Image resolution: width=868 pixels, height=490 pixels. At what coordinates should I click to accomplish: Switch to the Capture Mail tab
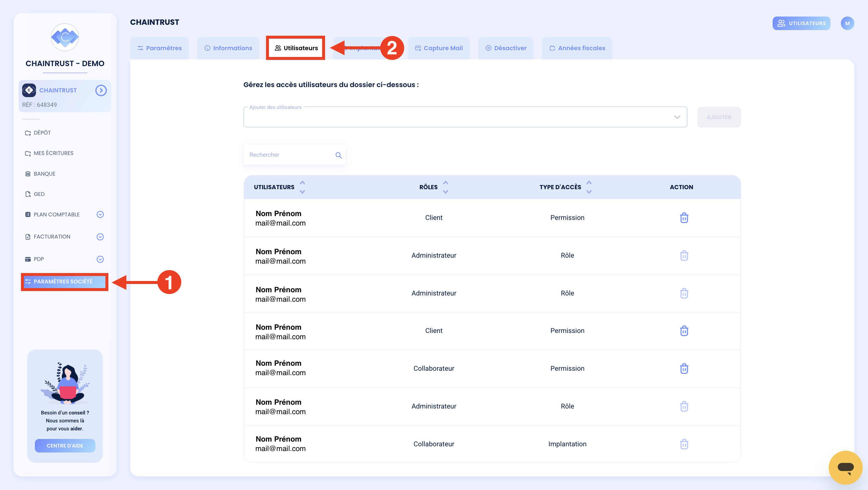click(438, 48)
